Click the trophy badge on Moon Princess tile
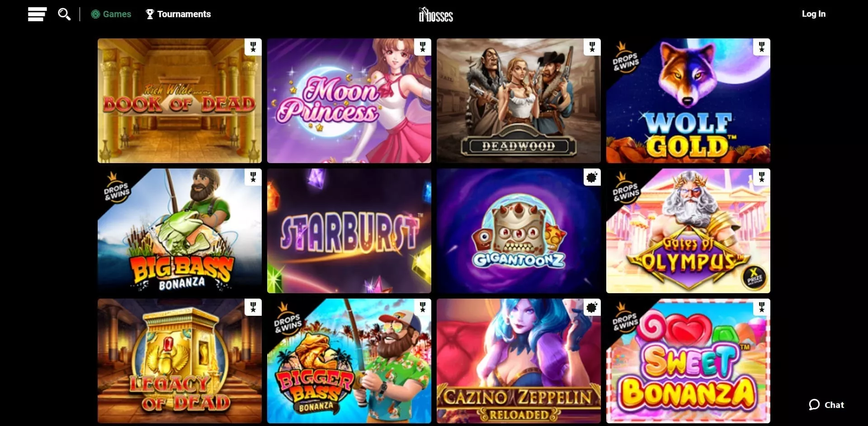The height and width of the screenshot is (426, 868). [423, 47]
